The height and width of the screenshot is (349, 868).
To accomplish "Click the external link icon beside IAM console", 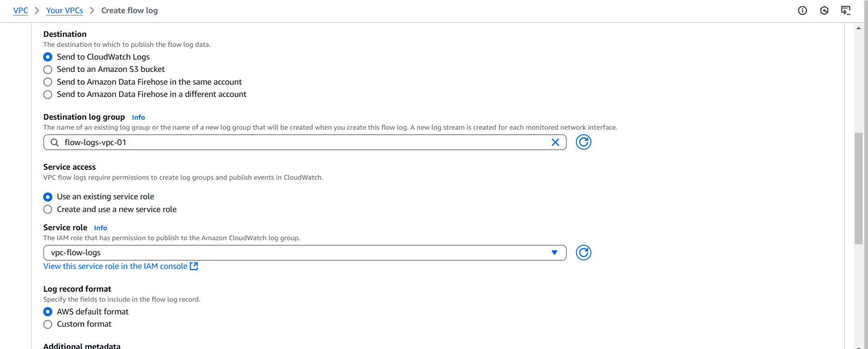I will 194,266.
